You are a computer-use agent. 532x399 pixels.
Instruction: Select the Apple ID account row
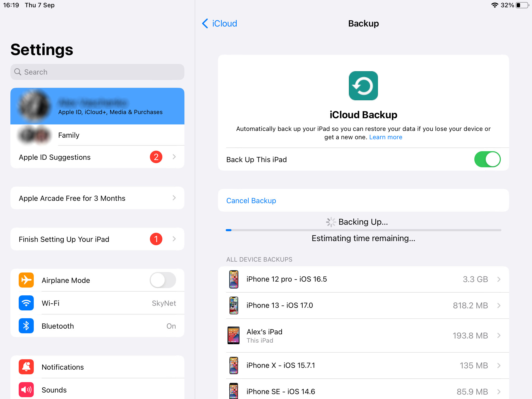tap(97, 106)
